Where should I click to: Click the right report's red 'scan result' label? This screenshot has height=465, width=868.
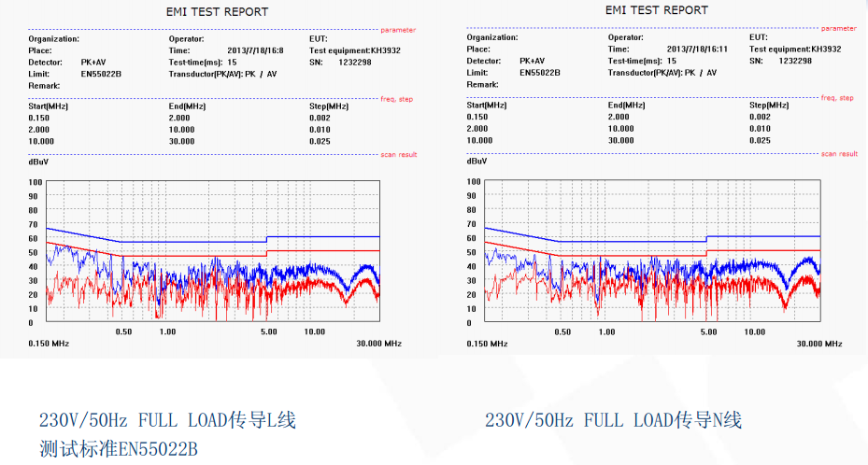[837, 153]
